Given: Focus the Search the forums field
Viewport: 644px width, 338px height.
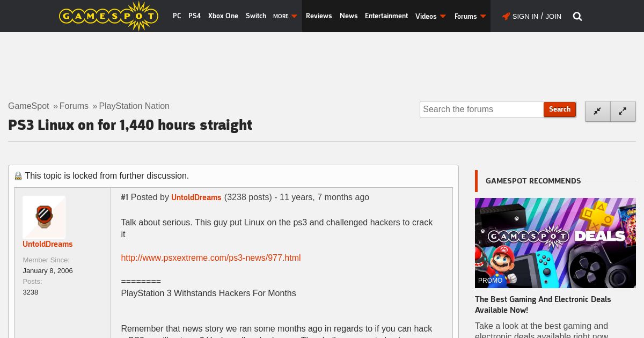Looking at the screenshot, I should click(x=482, y=109).
